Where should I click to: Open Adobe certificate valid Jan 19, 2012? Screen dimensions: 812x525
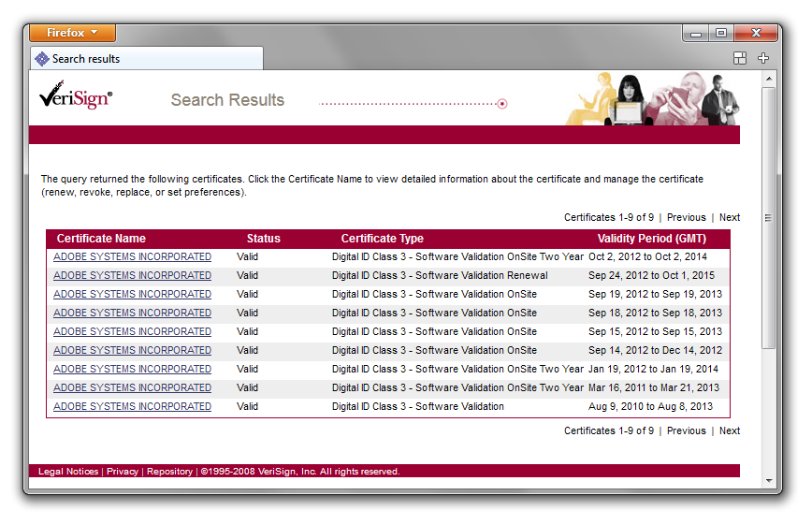tap(132, 369)
